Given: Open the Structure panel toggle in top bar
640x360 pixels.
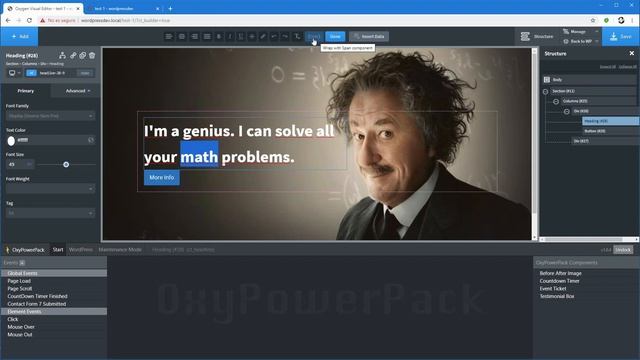Looking at the screenshot, I should (537, 36).
